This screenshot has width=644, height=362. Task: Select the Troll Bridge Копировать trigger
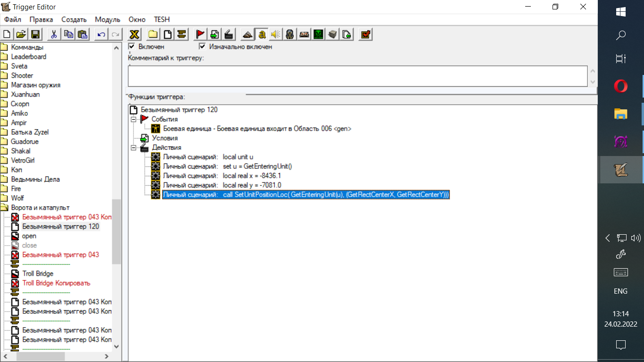pos(56,283)
